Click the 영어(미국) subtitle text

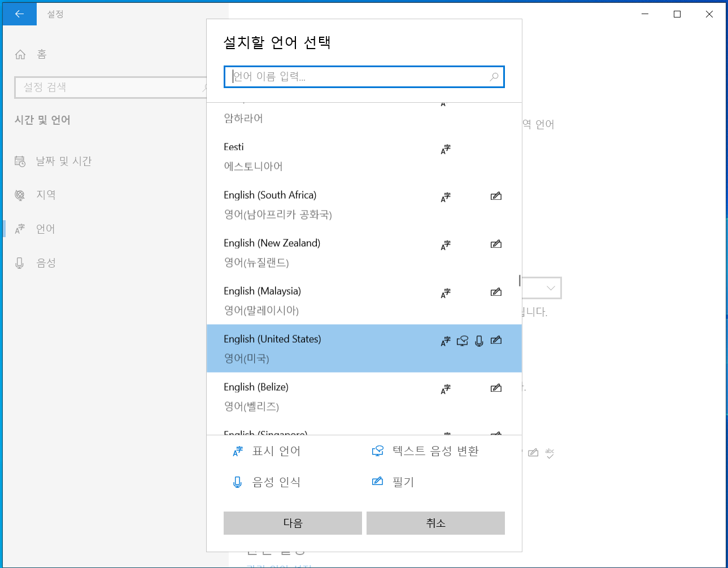[247, 359]
